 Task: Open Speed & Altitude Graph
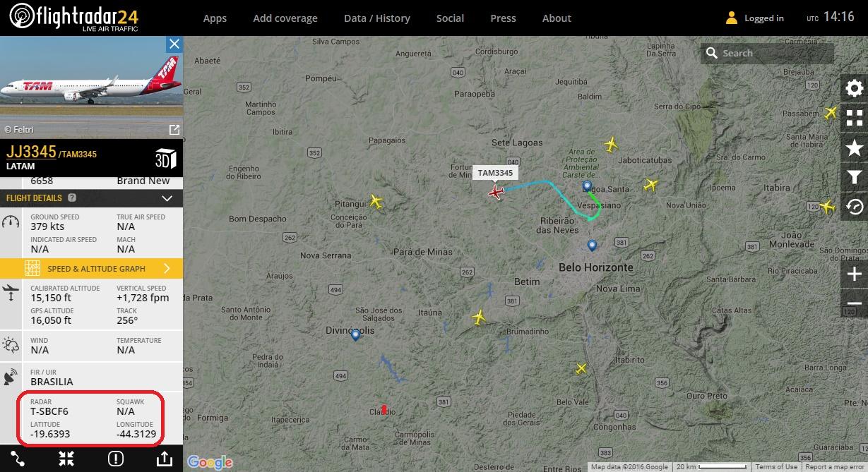92,269
